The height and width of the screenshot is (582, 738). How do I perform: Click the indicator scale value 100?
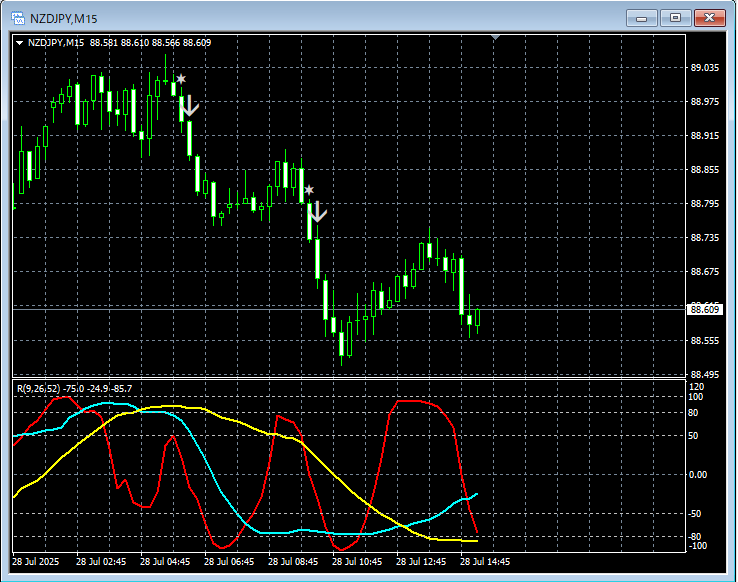coord(696,397)
